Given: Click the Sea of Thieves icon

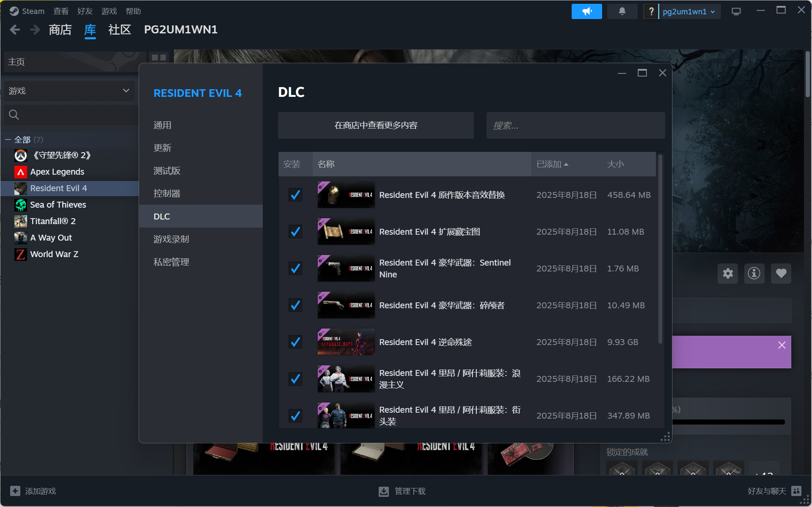Looking at the screenshot, I should pos(20,205).
